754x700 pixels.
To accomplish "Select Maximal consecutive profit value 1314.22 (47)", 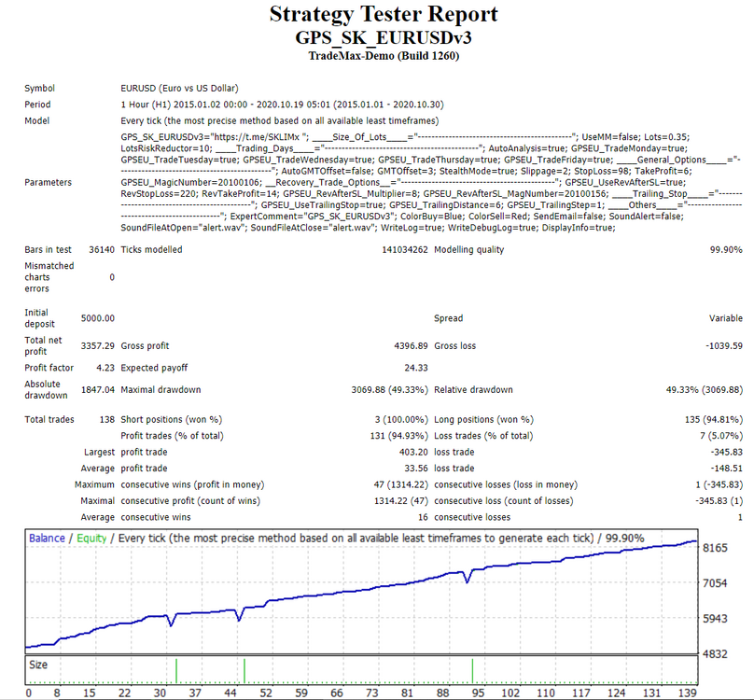I will tap(400, 501).
